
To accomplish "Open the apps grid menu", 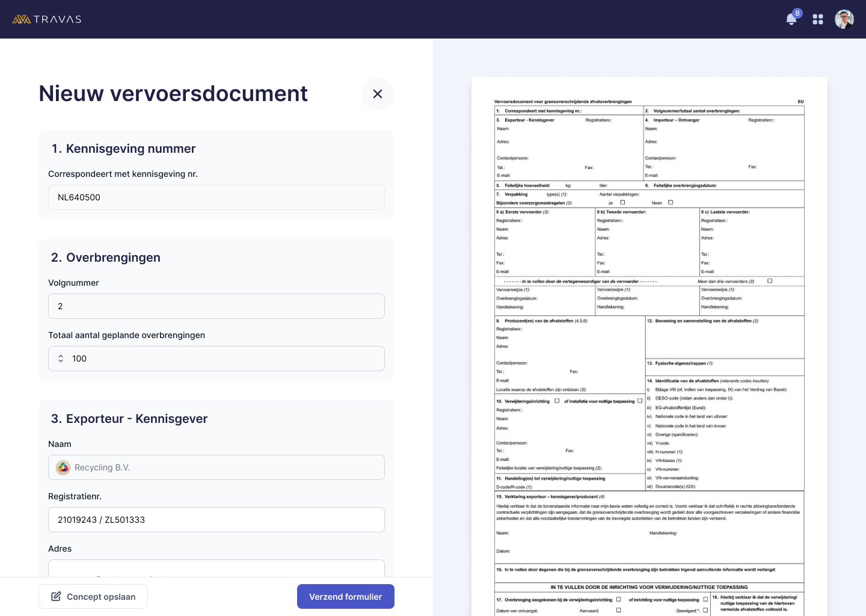I will click(x=818, y=19).
